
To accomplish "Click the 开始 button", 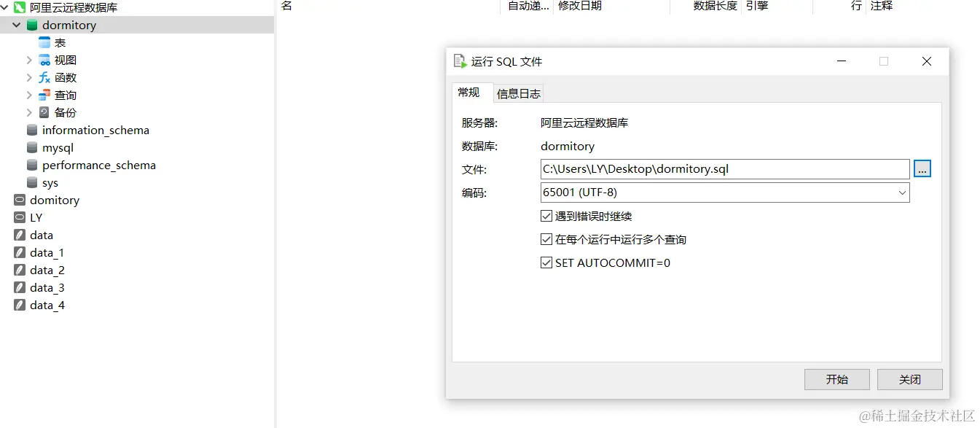I will (837, 379).
